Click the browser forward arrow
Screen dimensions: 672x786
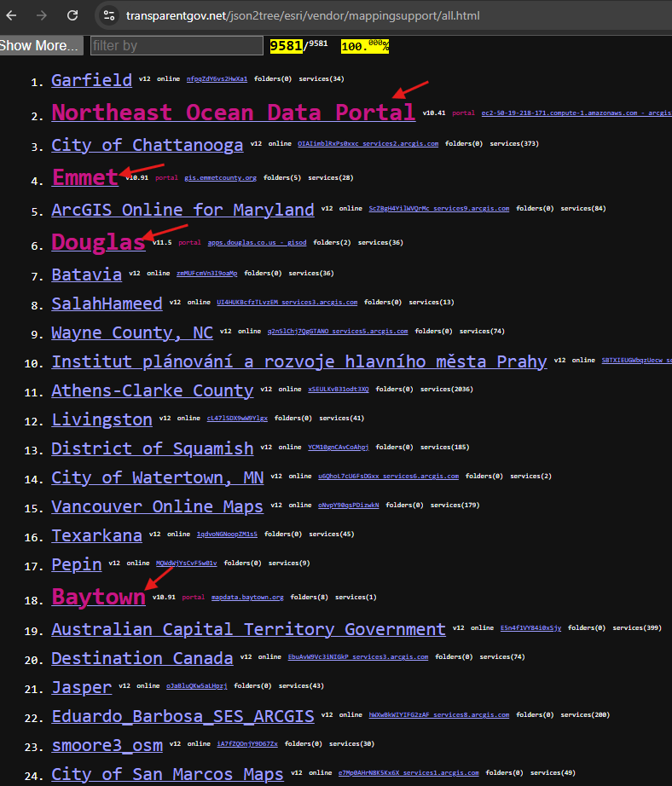[x=42, y=15]
